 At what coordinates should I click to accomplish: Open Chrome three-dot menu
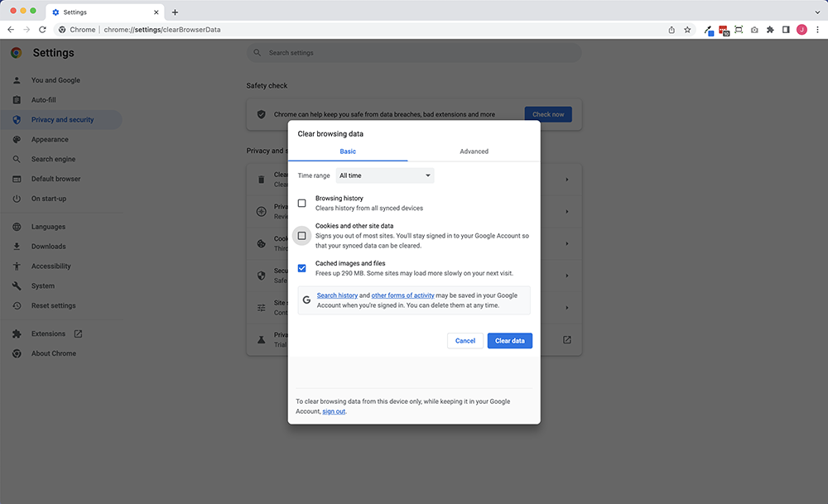coord(817,30)
